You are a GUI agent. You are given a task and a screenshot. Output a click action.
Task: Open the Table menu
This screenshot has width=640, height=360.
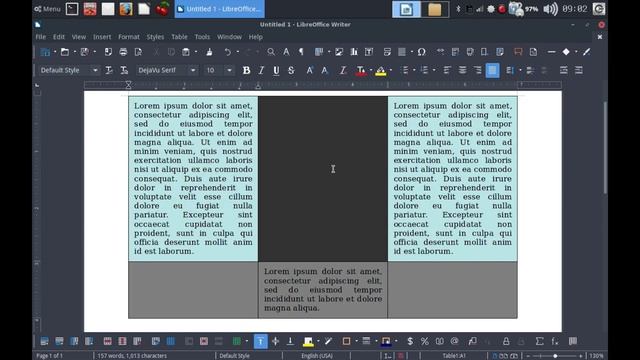point(179,37)
